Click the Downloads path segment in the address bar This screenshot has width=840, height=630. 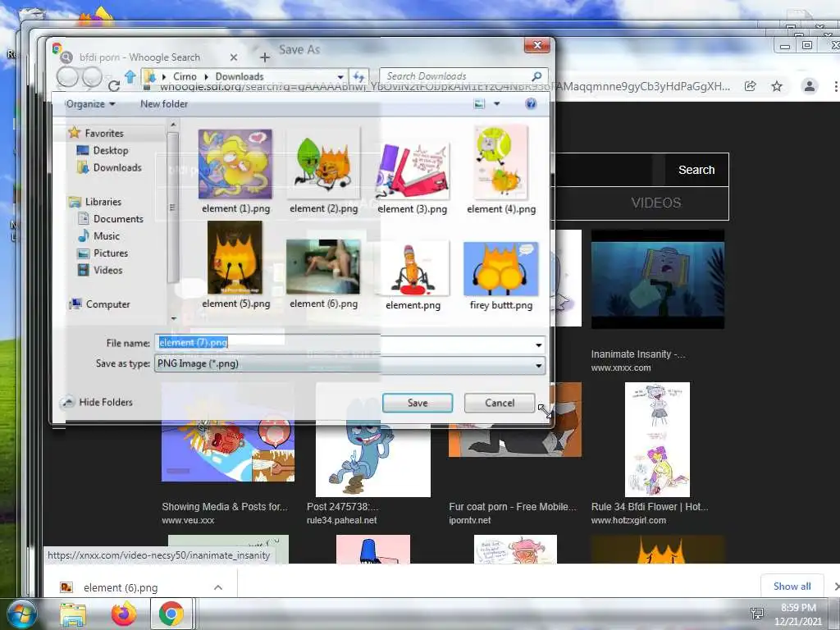click(x=240, y=76)
